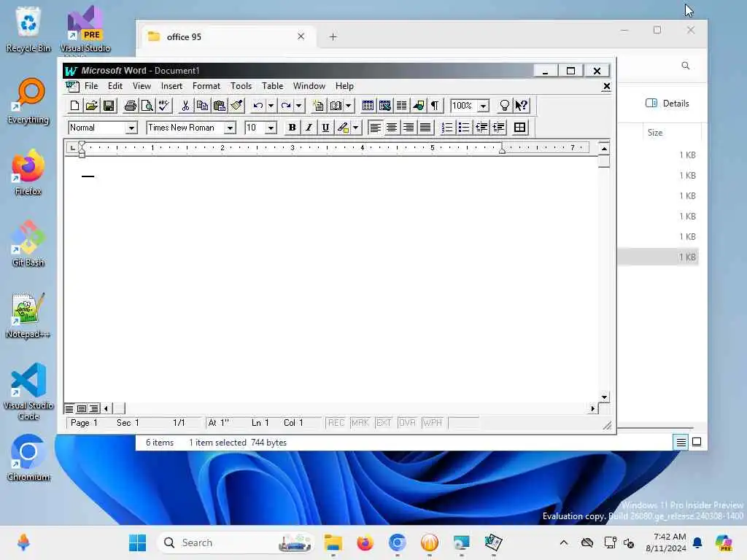This screenshot has width=747, height=560.
Task: Align text left
Action: tap(375, 128)
